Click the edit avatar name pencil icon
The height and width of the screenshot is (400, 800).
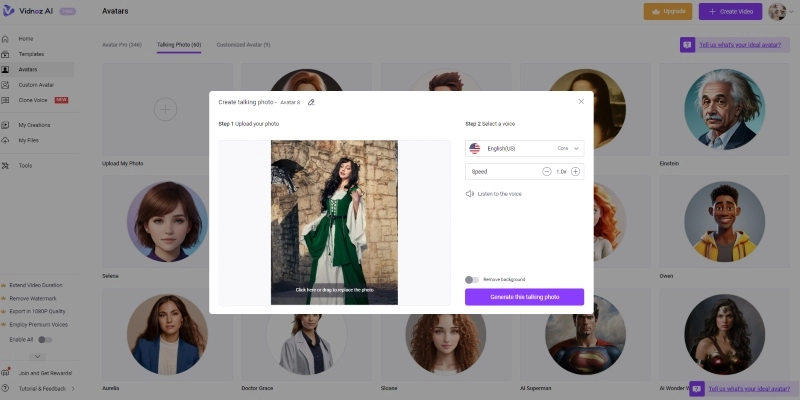tap(311, 102)
